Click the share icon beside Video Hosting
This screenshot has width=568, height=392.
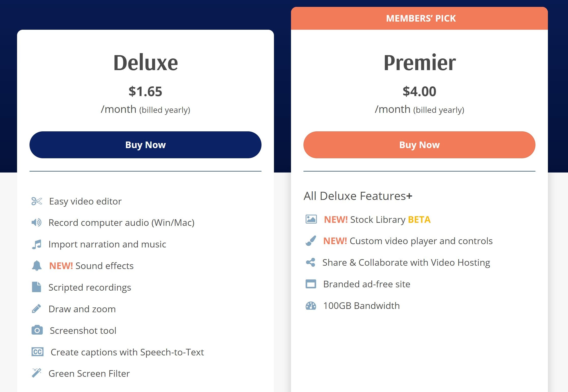click(x=311, y=262)
